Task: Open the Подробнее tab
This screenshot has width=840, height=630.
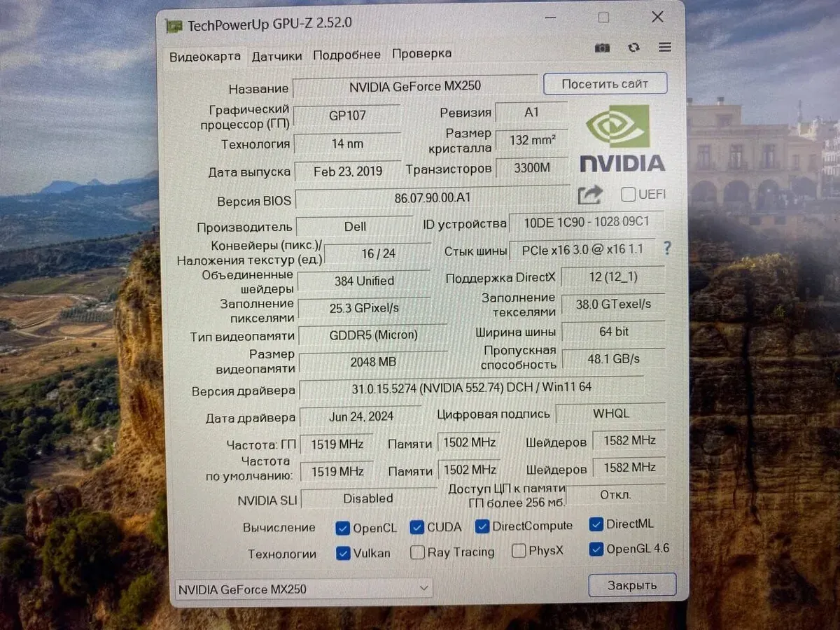Action: (346, 55)
